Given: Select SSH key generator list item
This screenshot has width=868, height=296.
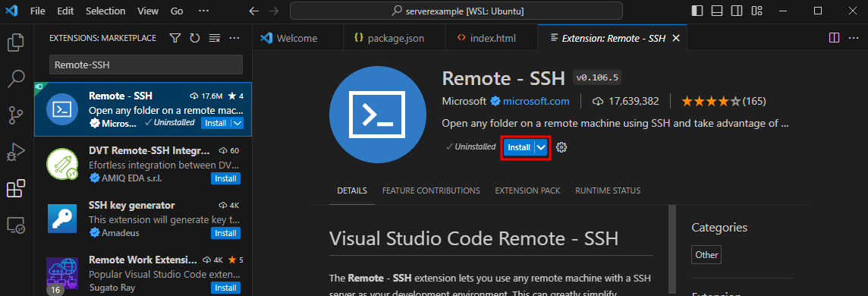Looking at the screenshot, I should [x=143, y=219].
